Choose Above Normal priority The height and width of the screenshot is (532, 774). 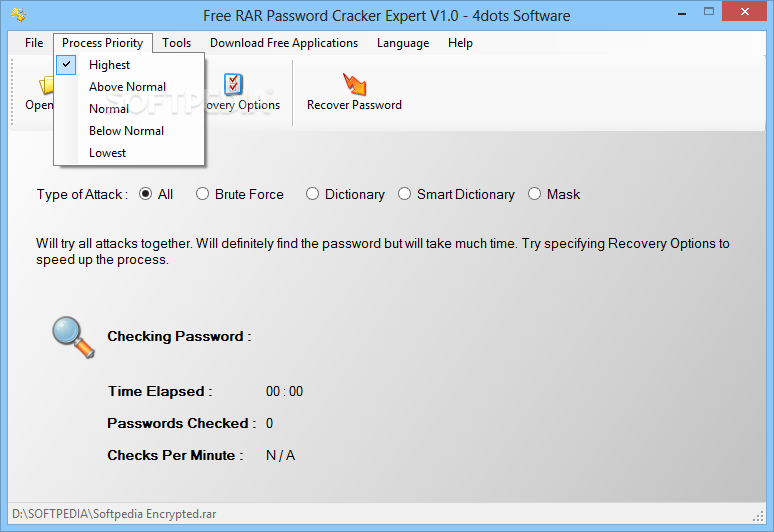pyautogui.click(x=129, y=87)
